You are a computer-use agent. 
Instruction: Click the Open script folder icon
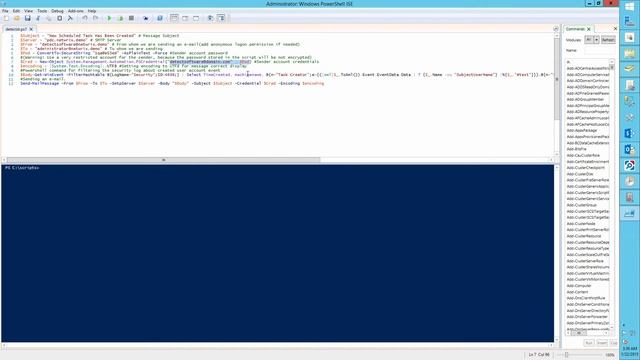[x=17, y=18]
